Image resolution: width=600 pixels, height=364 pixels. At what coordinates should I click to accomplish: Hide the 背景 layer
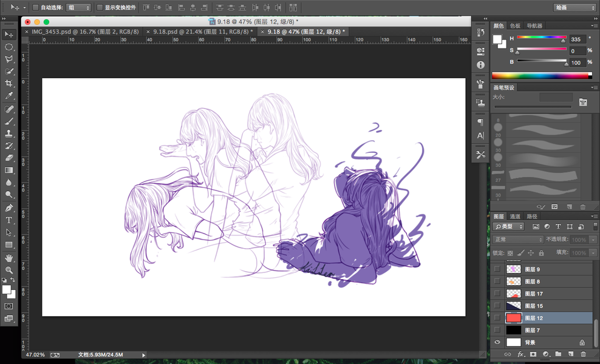click(497, 342)
